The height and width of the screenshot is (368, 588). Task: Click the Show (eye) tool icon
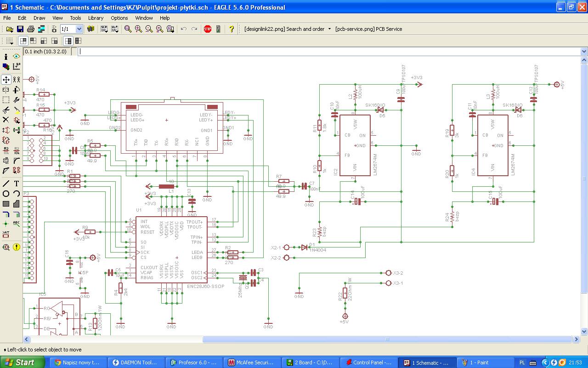[x=17, y=57]
